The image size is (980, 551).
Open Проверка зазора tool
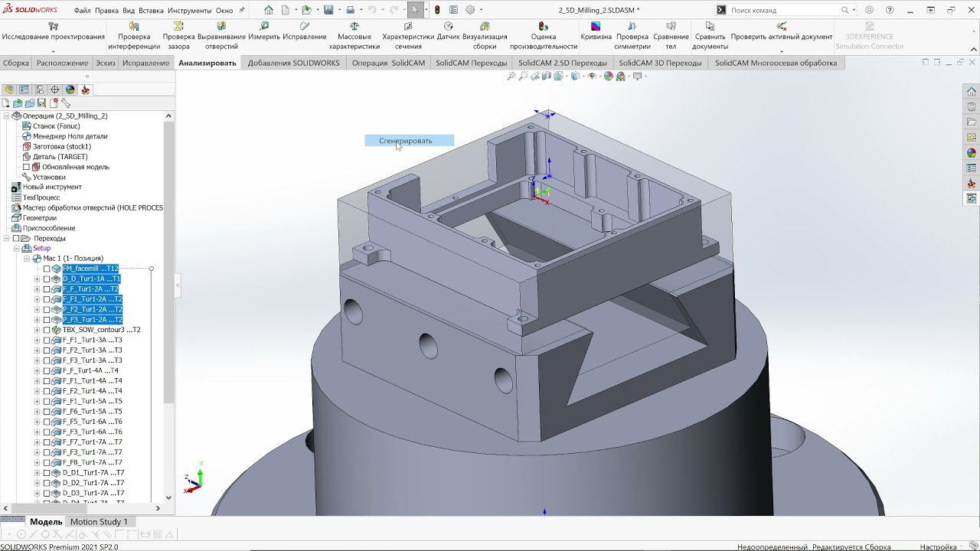[x=178, y=36]
